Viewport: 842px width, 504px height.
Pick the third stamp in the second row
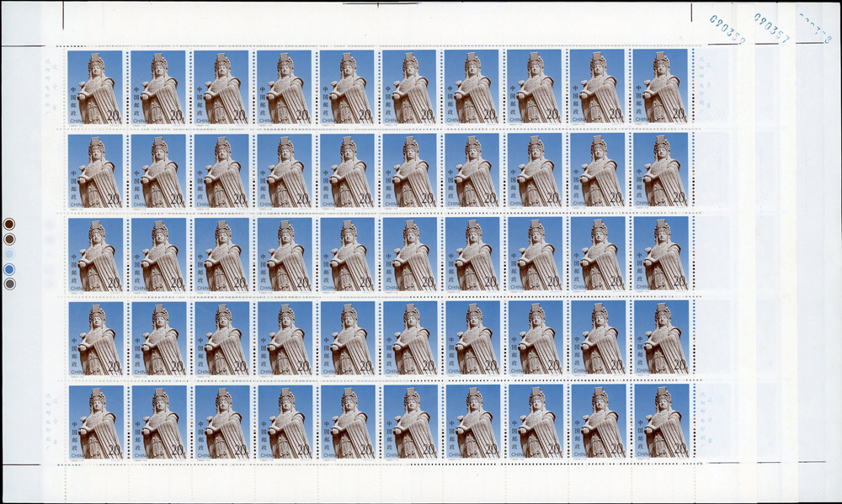pyautogui.click(x=221, y=171)
